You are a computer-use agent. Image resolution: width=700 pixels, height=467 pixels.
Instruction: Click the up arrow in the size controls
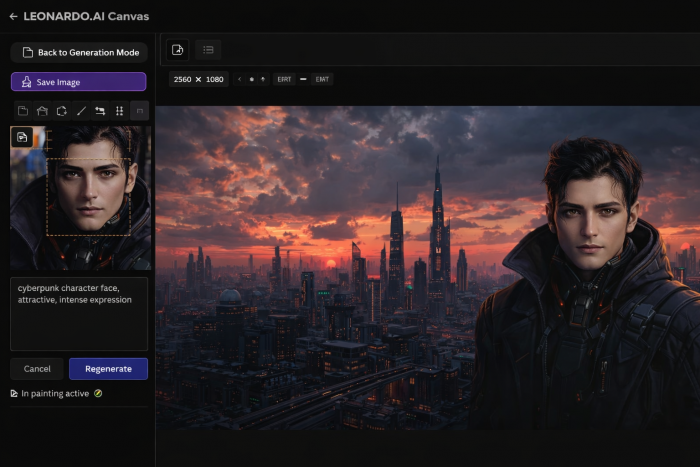tap(262, 79)
